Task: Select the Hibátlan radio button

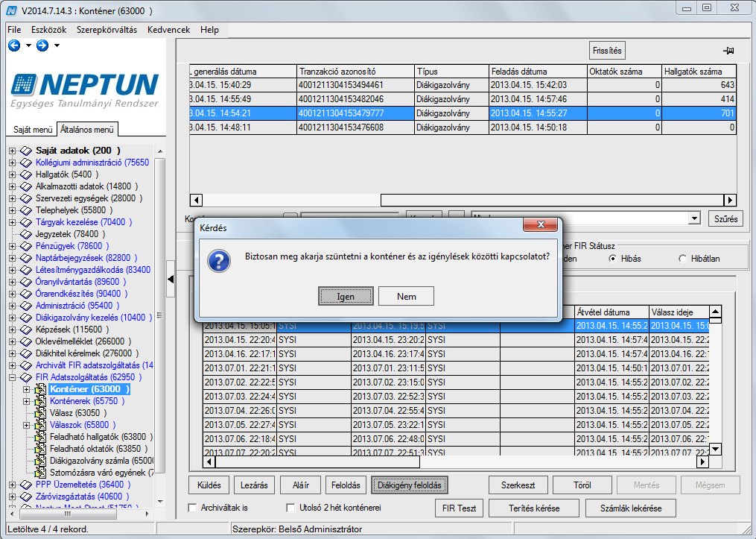Action: click(683, 259)
